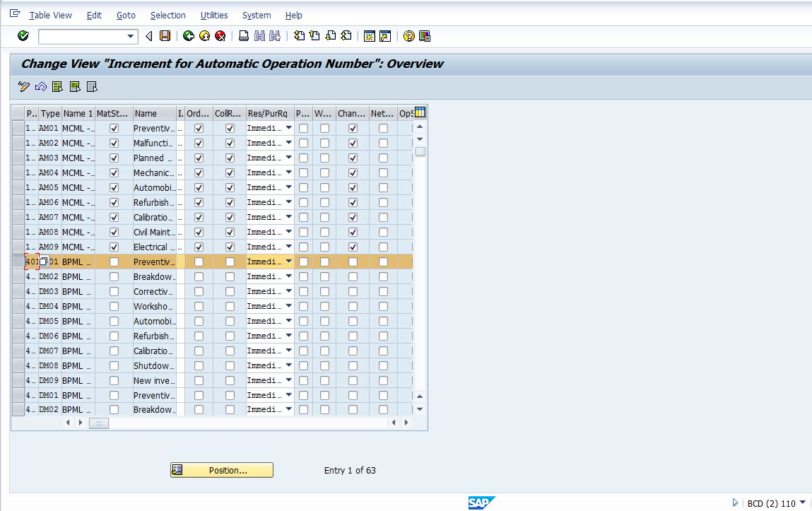Screen dimensions: 812x511
Task: Uncheck MatSt checkbox for row AM05
Action: click(x=114, y=187)
